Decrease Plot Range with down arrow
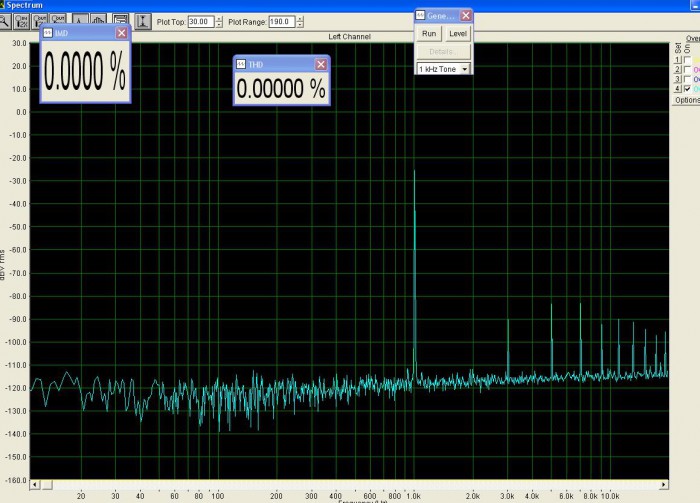 click(x=300, y=25)
